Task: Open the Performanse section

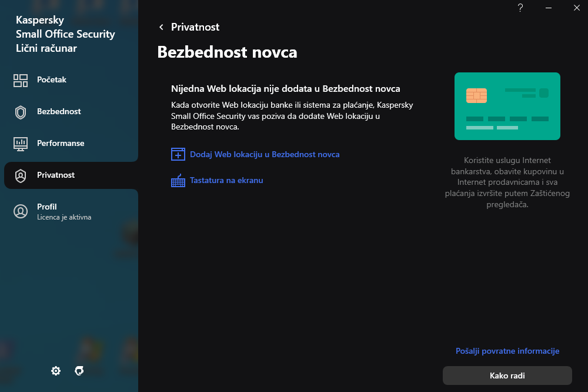Action: [71, 144]
